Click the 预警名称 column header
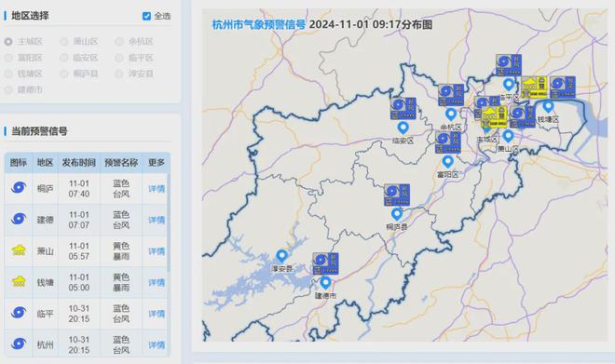The height and width of the screenshot is (364, 615). point(121,163)
